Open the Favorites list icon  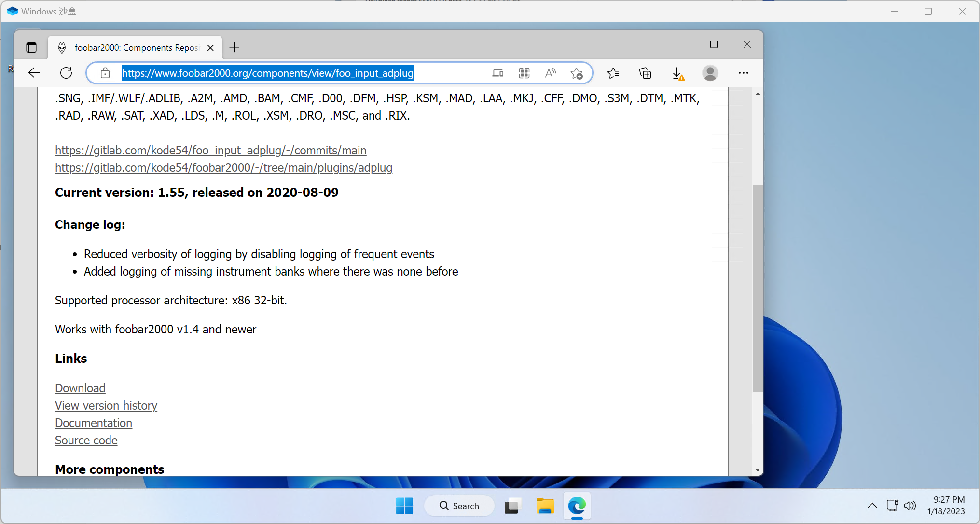pyautogui.click(x=613, y=73)
